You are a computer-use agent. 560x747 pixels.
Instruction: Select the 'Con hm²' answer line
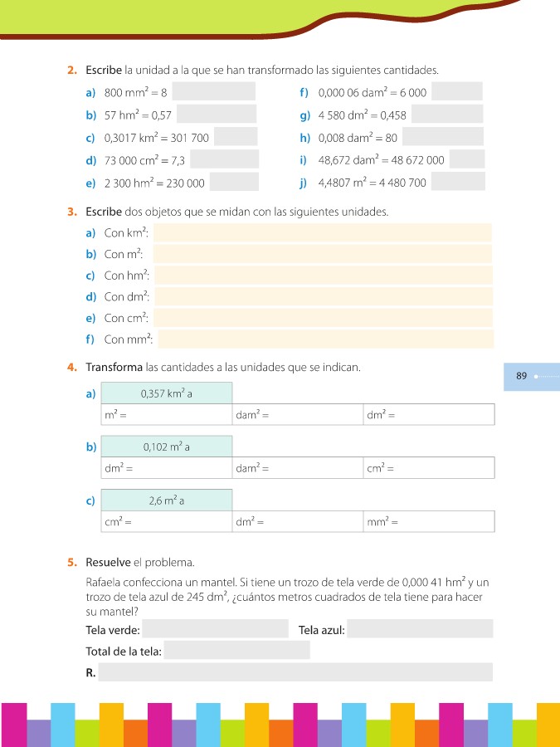[x=323, y=276]
